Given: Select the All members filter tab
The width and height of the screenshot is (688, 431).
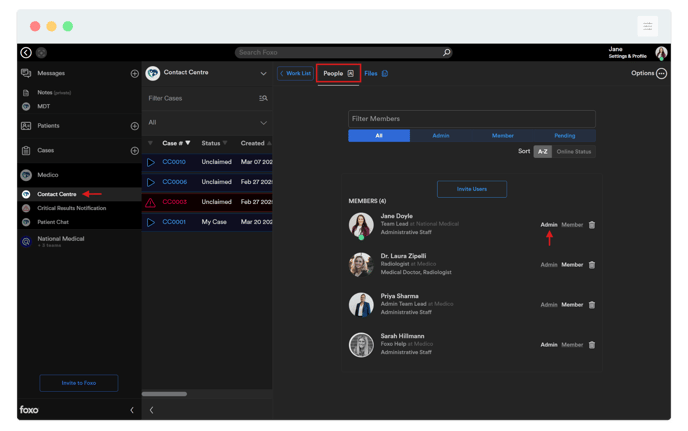Looking at the screenshot, I should [x=379, y=136].
